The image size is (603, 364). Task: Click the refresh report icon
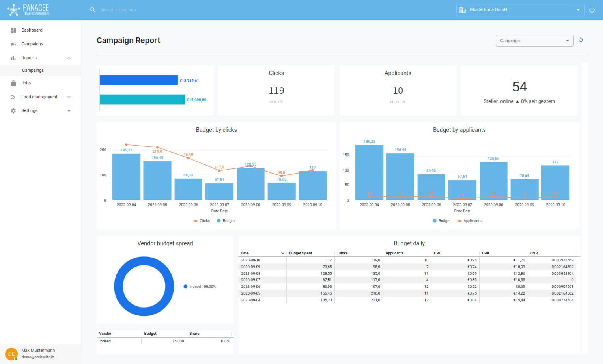[x=581, y=40]
